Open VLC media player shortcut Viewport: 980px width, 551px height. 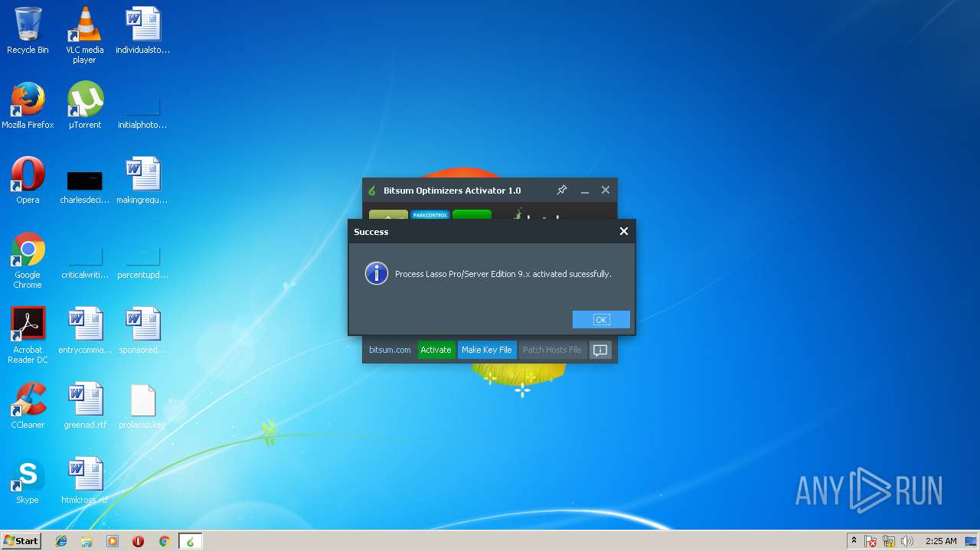click(84, 35)
